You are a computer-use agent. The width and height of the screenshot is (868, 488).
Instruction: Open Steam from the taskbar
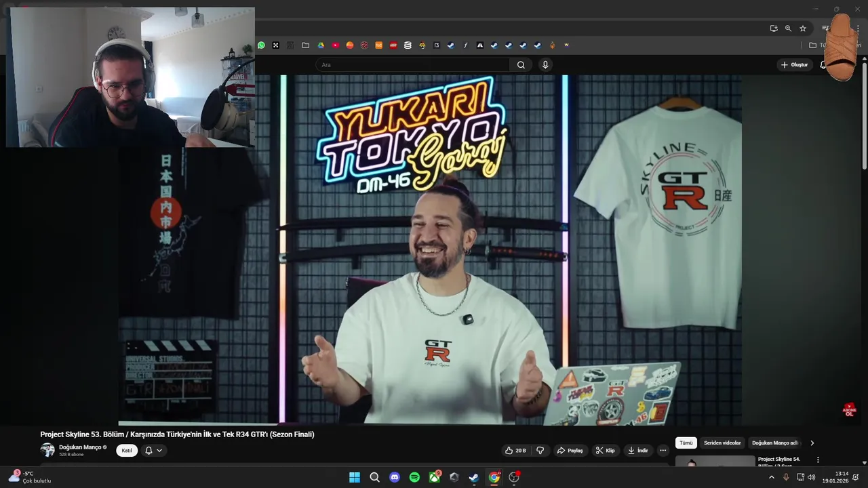click(x=474, y=477)
